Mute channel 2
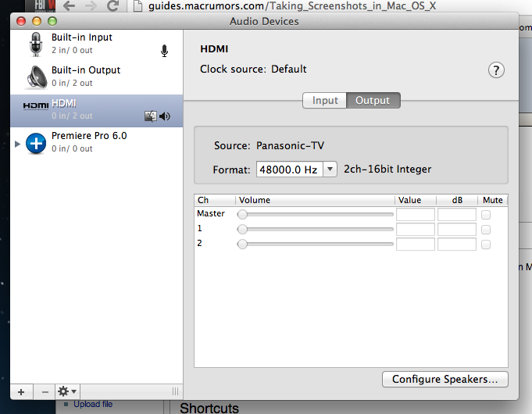This screenshot has height=414, width=532. (486, 244)
